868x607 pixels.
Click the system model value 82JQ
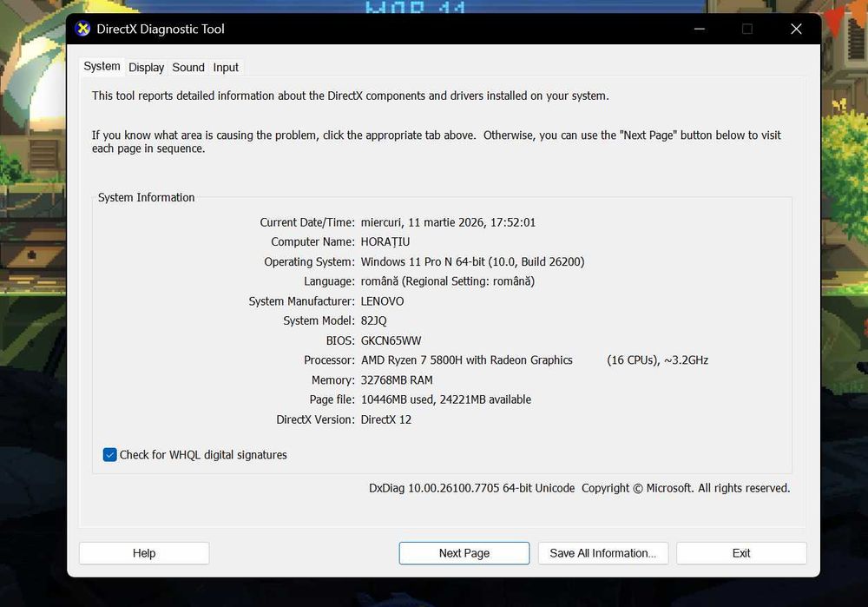[x=373, y=320]
